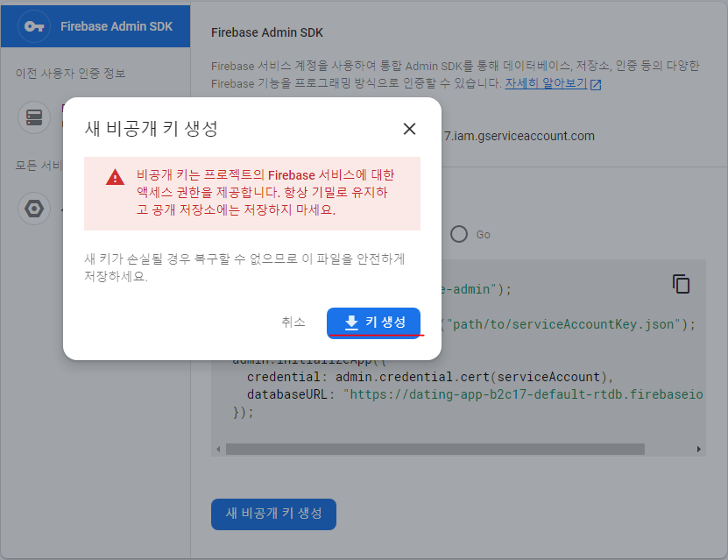The width and height of the screenshot is (728, 560).
Task: Open the 자세히 알아보기 link
Action: (546, 83)
